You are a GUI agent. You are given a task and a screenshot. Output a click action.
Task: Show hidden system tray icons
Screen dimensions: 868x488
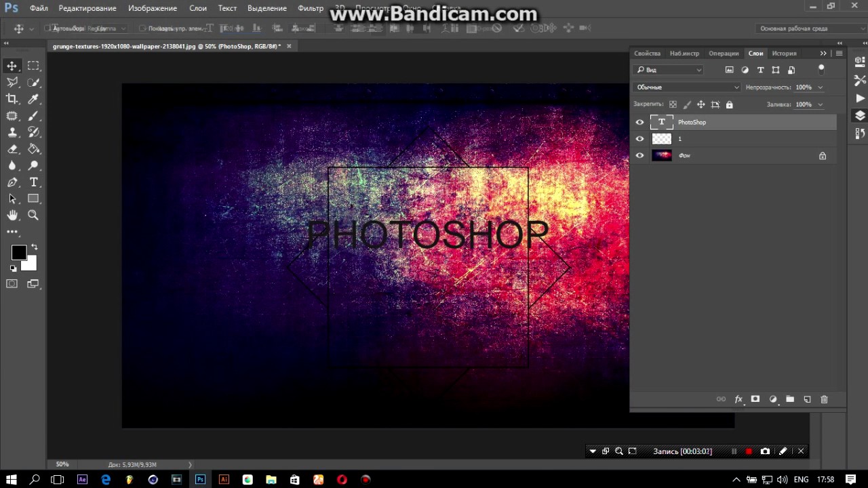737,480
